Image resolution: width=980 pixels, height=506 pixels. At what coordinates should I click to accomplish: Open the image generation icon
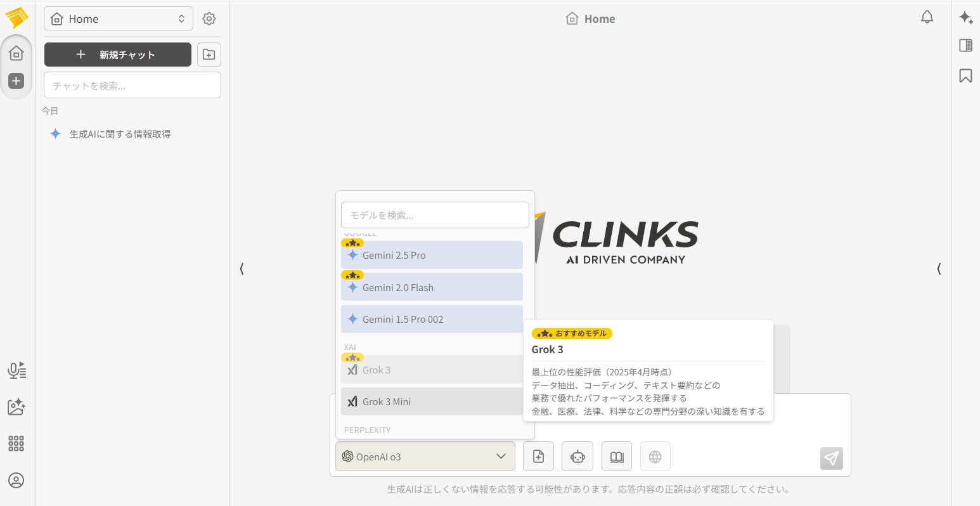(x=16, y=406)
